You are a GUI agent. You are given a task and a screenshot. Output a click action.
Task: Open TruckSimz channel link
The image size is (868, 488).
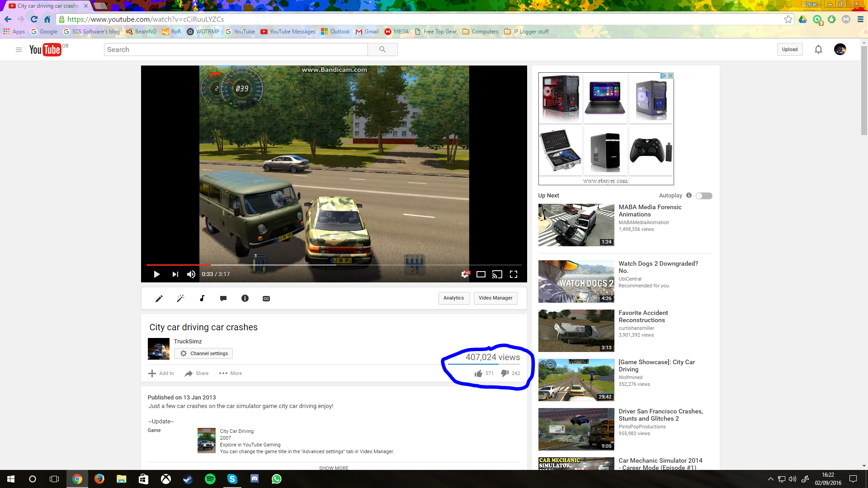pyautogui.click(x=188, y=342)
